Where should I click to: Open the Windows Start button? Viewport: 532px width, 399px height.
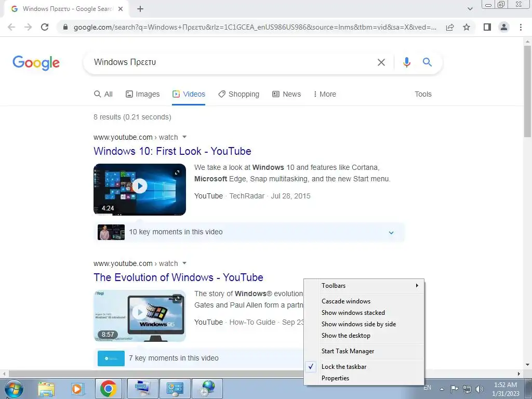point(14,389)
